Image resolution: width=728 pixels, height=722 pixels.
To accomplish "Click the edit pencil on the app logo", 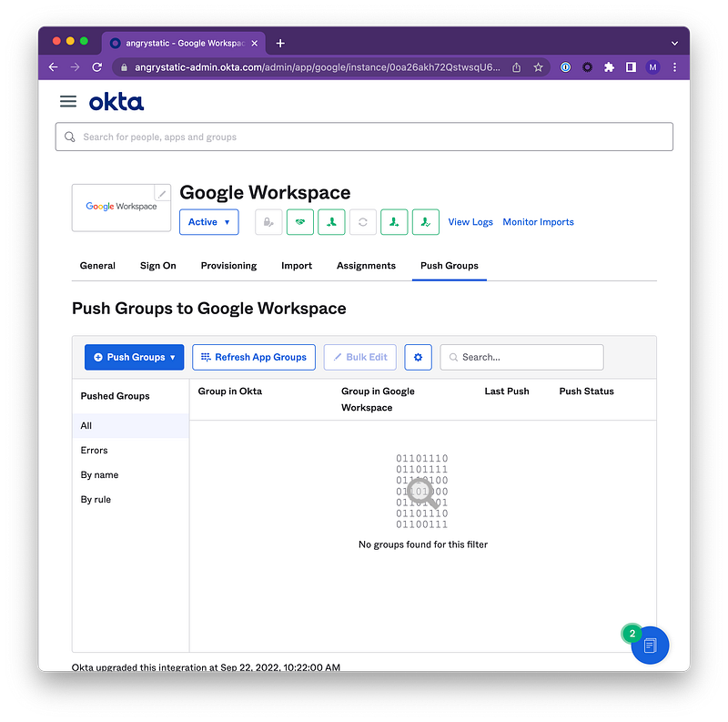I will [162, 193].
